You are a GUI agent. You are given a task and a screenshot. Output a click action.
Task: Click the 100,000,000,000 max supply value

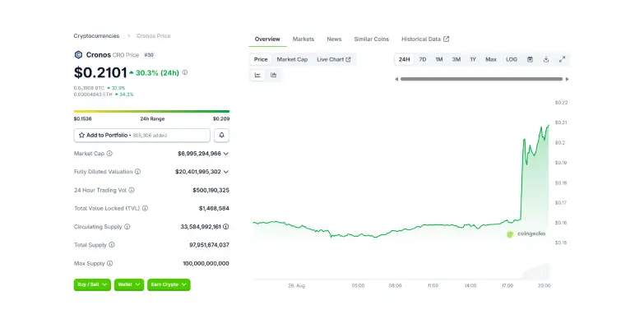(x=206, y=263)
